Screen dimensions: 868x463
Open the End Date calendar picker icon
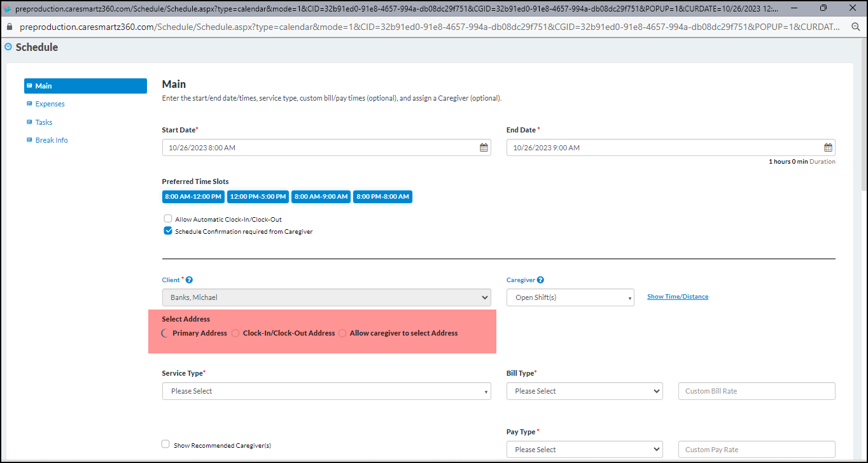[x=828, y=148]
